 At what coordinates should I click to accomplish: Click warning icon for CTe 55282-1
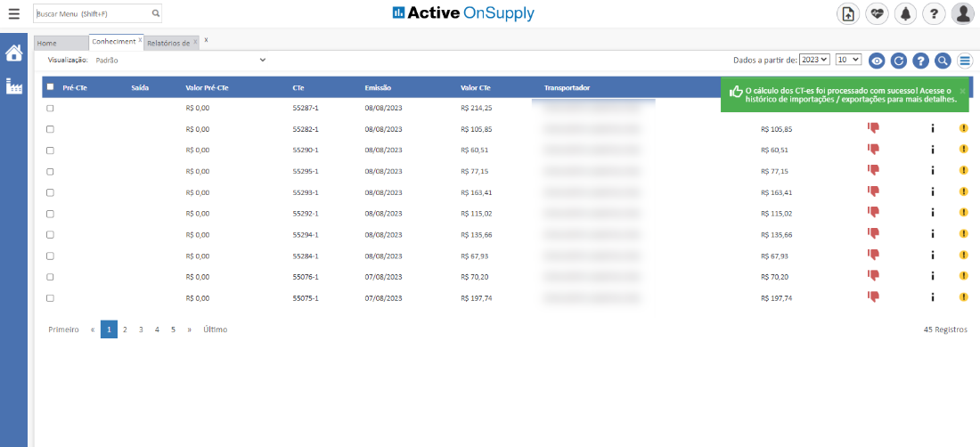coord(963,128)
